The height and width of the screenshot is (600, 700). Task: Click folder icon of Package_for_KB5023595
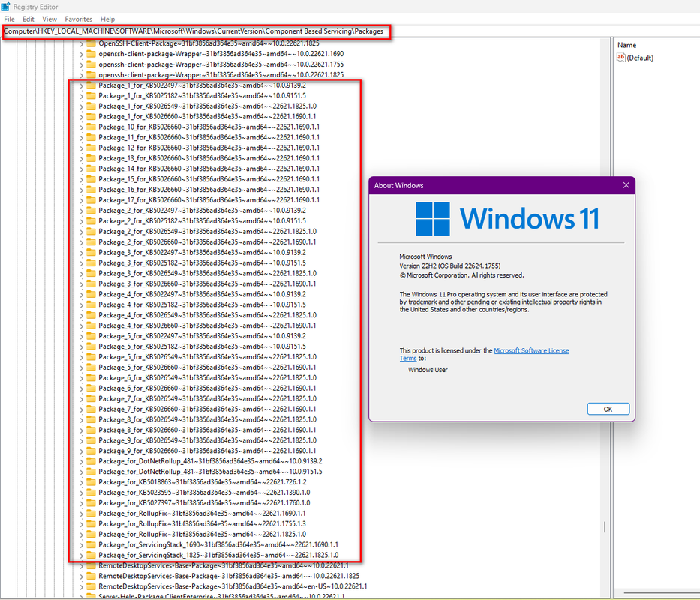coord(91,493)
